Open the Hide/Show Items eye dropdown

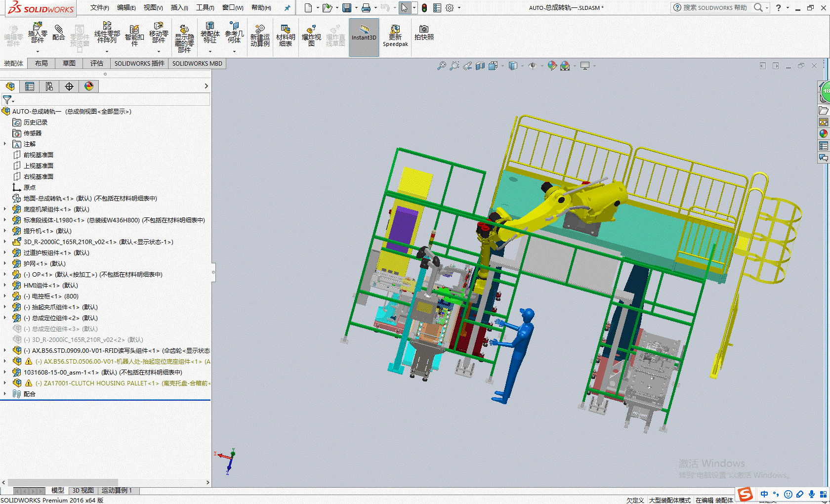(542, 66)
